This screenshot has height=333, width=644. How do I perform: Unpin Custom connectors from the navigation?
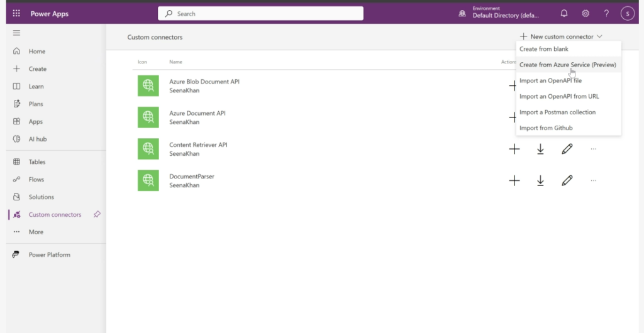[97, 214]
